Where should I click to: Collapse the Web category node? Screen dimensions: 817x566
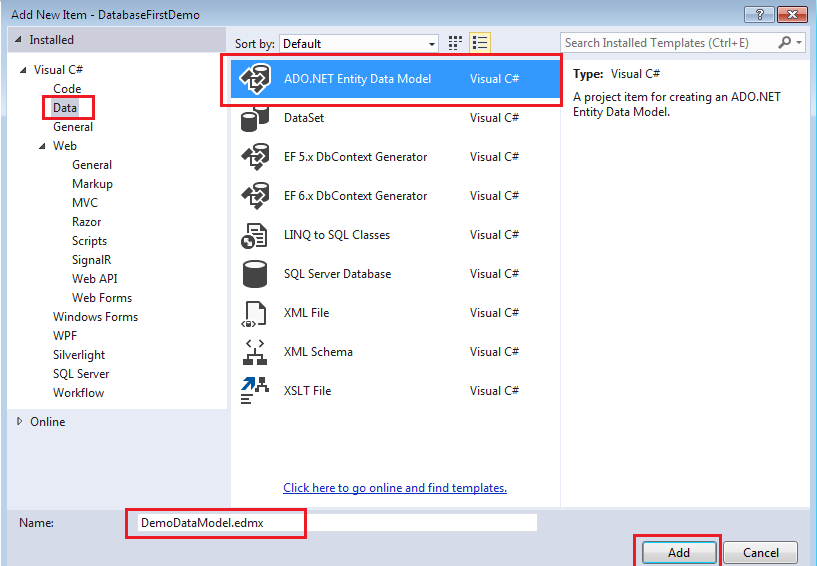(42, 146)
